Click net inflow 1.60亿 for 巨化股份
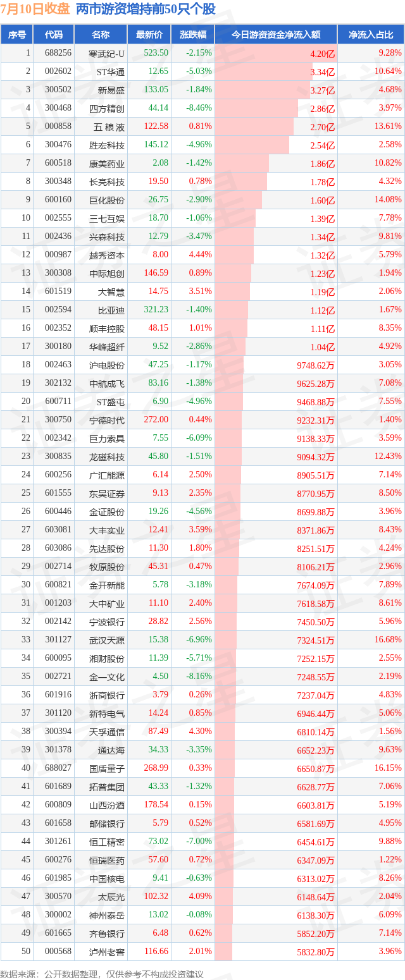This screenshot has height=980, width=405. 322,200
